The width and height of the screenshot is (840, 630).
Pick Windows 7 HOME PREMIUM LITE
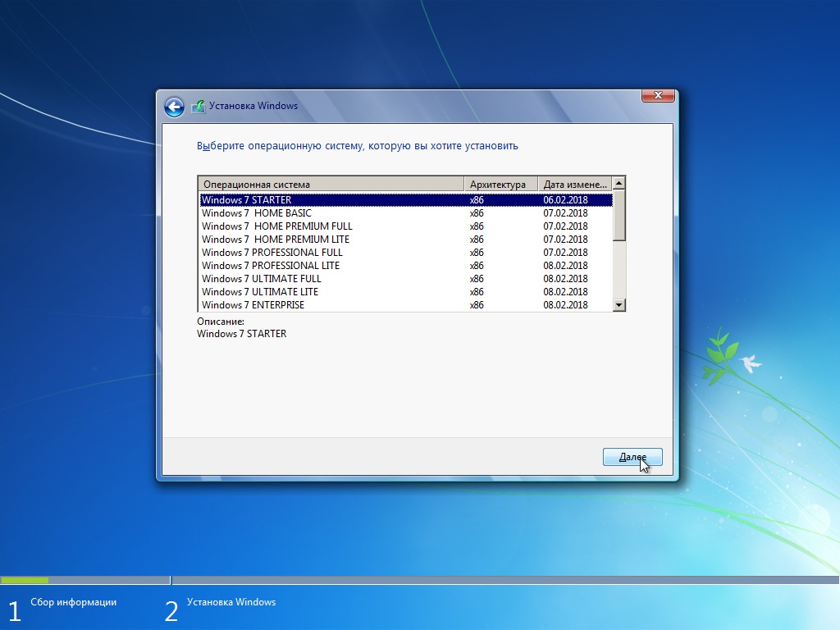point(275,240)
